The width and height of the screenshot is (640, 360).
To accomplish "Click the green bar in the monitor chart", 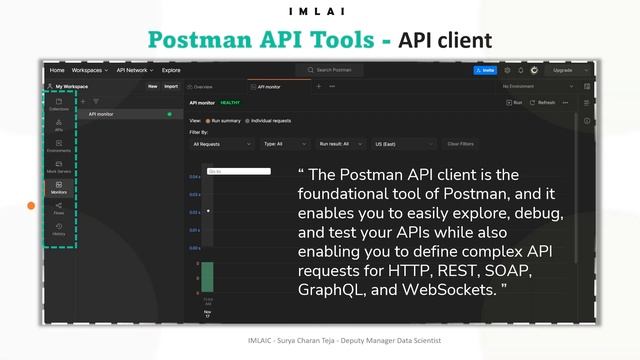I will [207, 277].
